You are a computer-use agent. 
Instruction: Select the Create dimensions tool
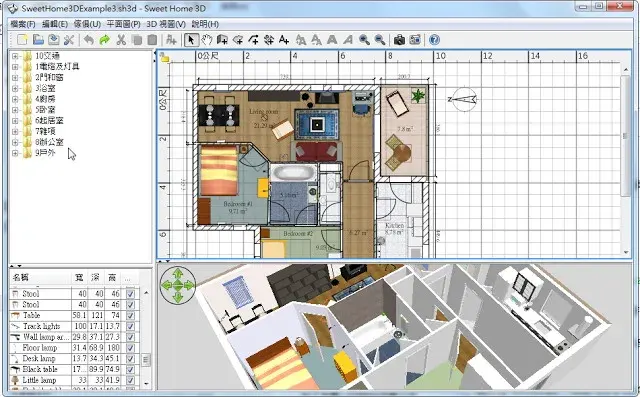(269, 40)
